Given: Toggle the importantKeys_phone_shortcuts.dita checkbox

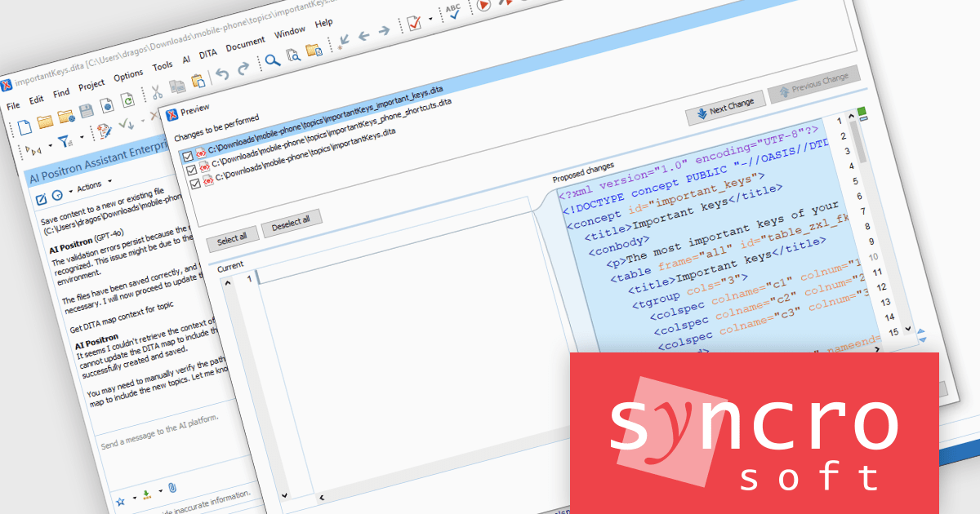Looking at the screenshot, I should pos(192,170).
